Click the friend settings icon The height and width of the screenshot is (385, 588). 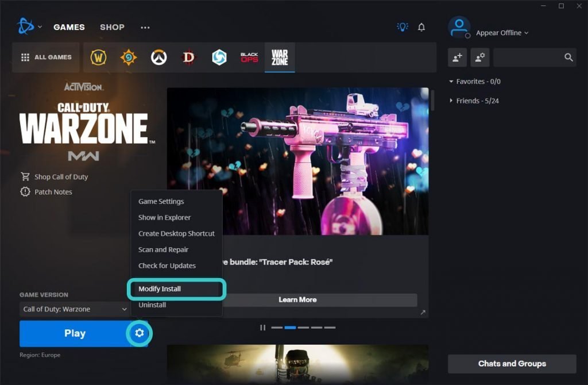[x=480, y=57]
